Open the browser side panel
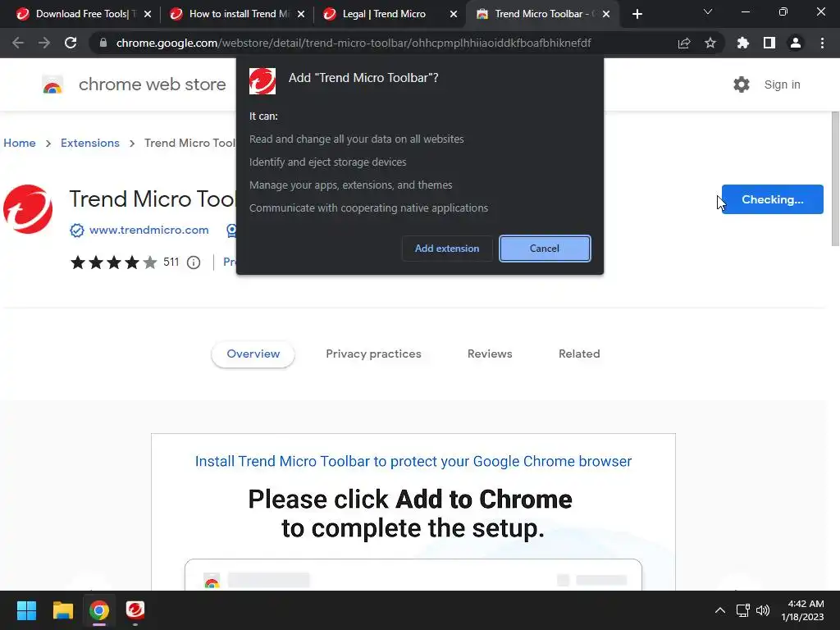The image size is (840, 630). pos(769,43)
